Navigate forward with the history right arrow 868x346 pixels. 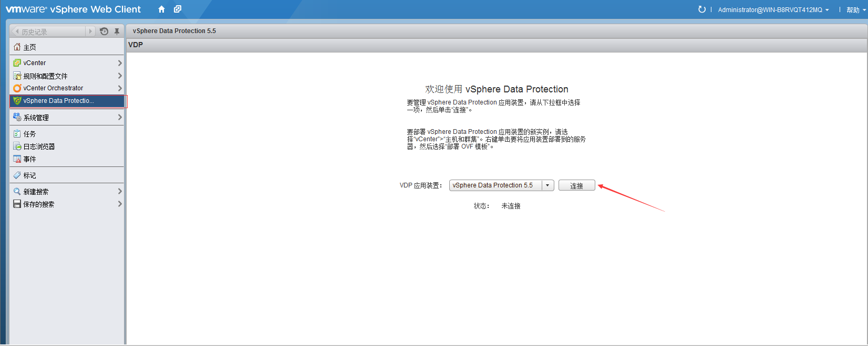point(90,32)
